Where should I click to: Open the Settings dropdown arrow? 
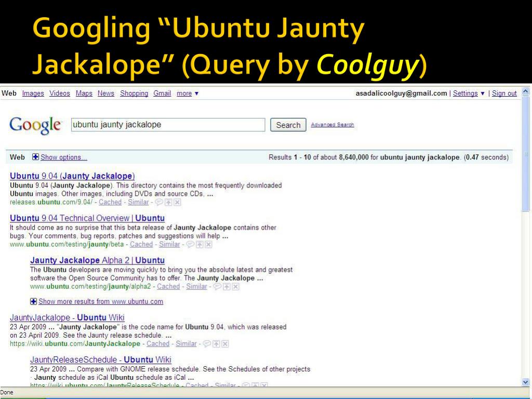[483, 94]
